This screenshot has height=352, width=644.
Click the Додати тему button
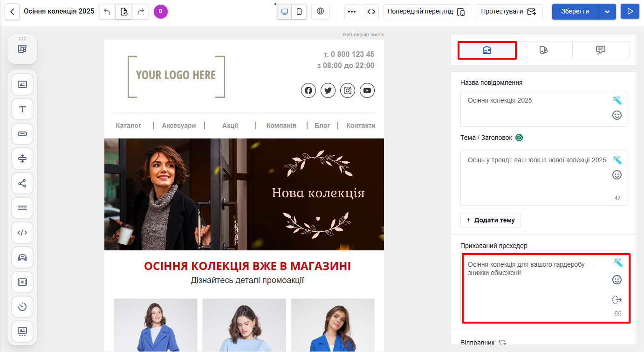point(491,220)
